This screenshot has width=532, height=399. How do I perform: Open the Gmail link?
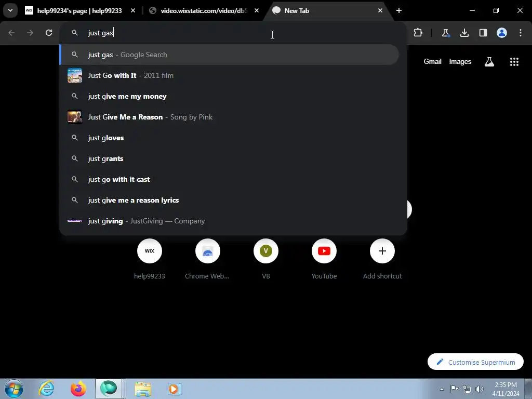tap(432, 61)
